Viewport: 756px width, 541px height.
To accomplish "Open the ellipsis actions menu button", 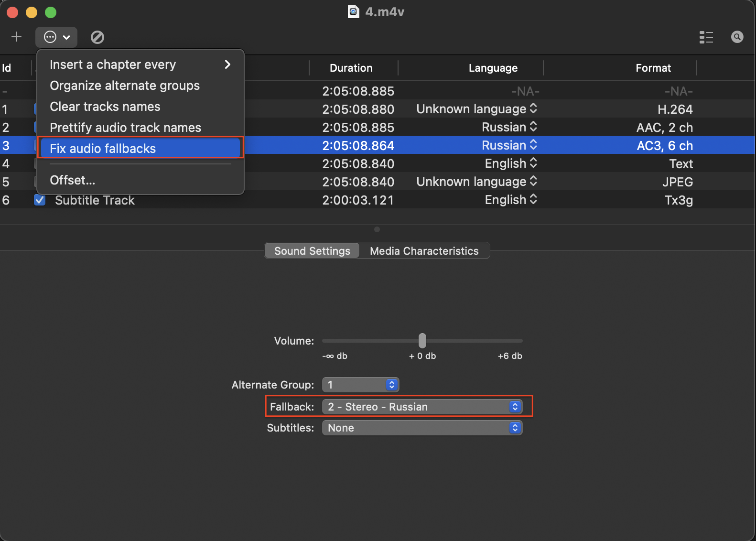I will [56, 37].
